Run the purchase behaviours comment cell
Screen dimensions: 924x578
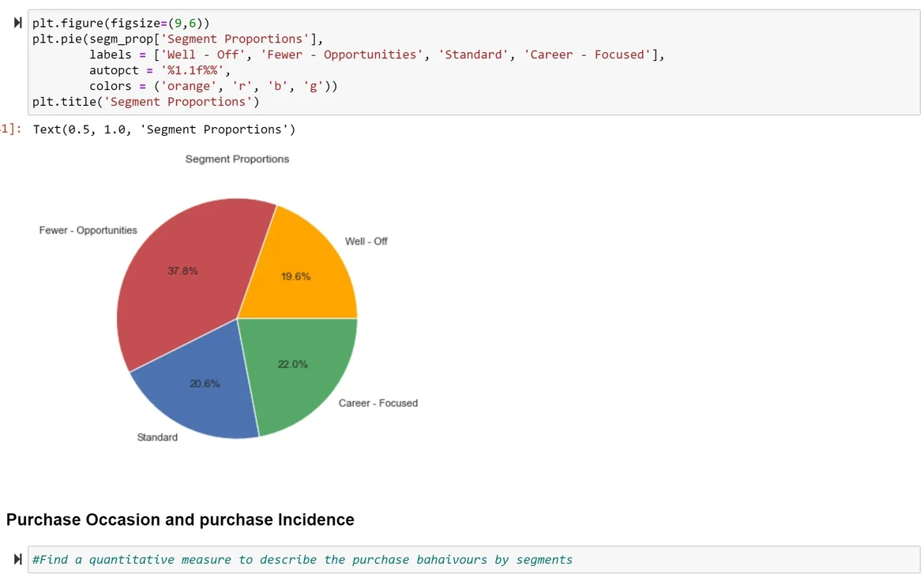pyautogui.click(x=17, y=560)
